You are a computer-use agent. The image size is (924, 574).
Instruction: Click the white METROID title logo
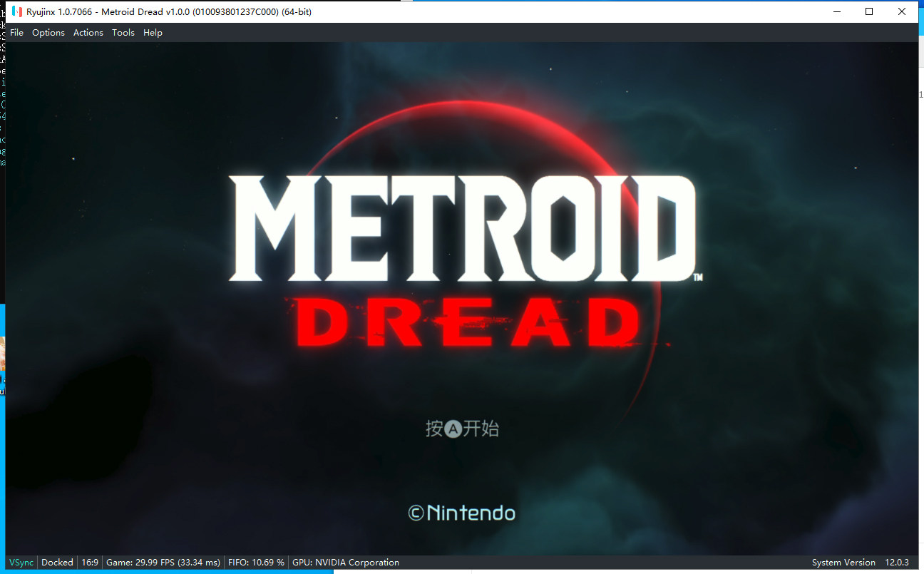click(462, 228)
